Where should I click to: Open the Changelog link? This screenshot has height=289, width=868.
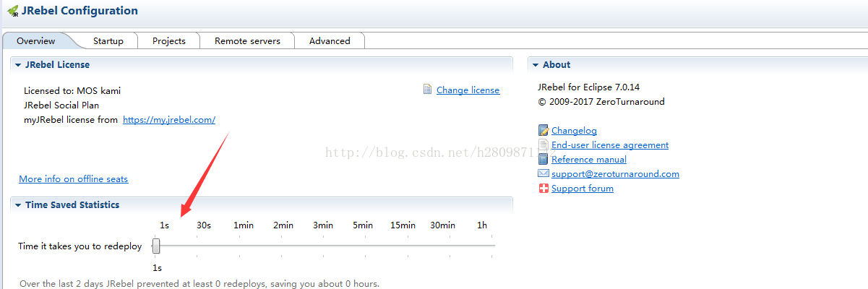[574, 131]
